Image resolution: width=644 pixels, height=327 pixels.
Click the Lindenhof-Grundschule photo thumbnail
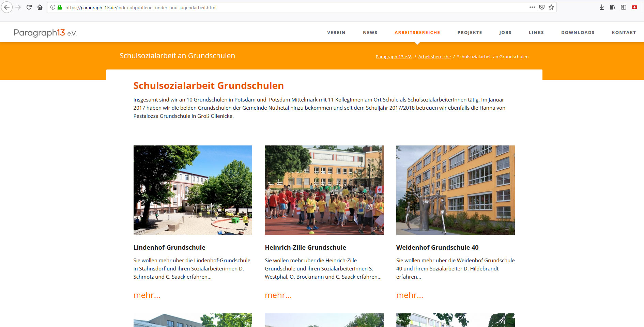(x=193, y=190)
